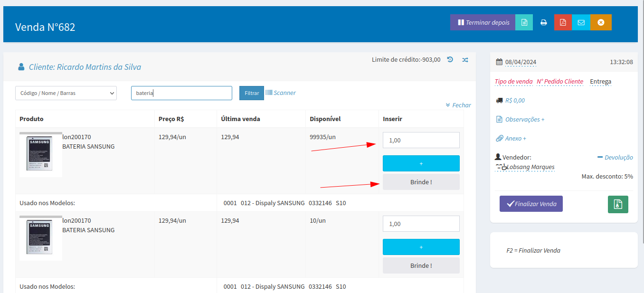This screenshot has width=644, height=293.
Task: Open the Scanner link
Action: (x=281, y=93)
